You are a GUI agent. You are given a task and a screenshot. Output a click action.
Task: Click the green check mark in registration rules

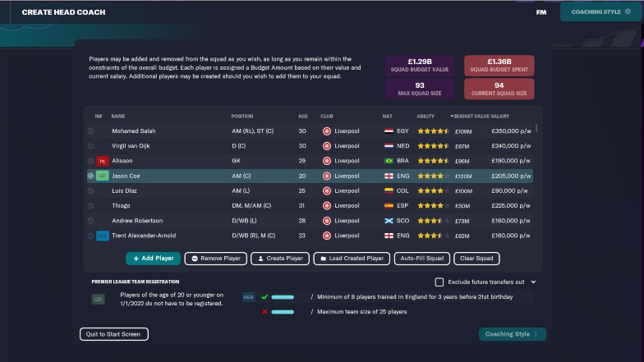pos(264,297)
